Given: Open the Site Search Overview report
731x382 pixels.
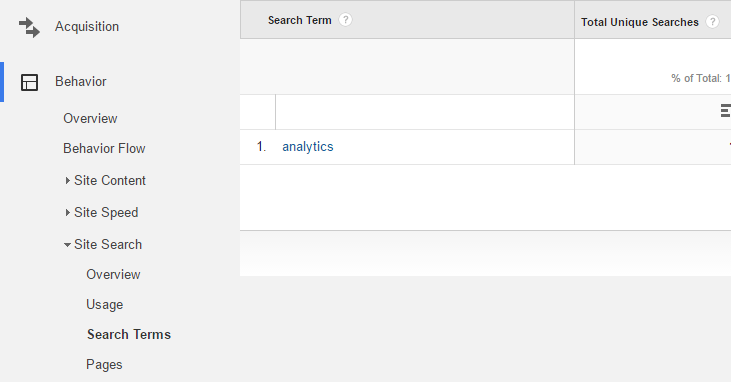Looking at the screenshot, I should tap(113, 274).
